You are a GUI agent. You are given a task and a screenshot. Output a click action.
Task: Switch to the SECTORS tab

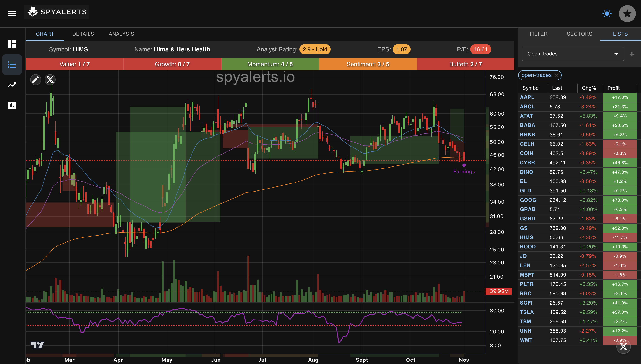tap(579, 34)
